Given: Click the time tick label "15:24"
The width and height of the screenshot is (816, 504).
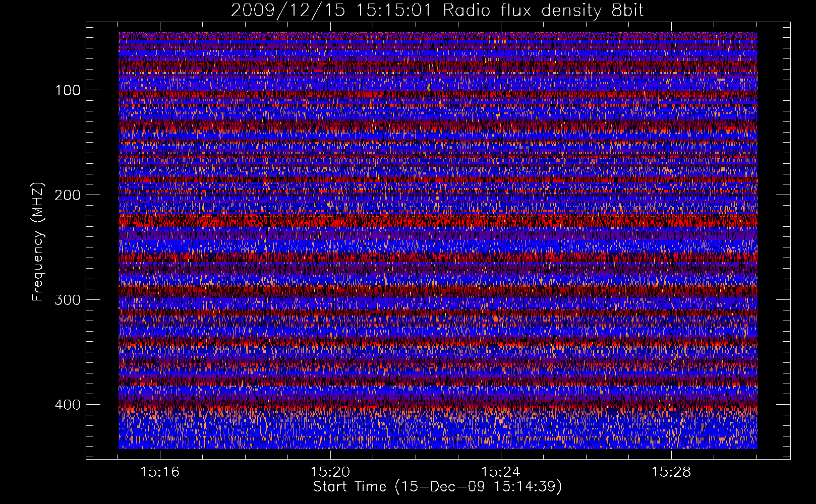Looking at the screenshot, I should pos(501,472).
